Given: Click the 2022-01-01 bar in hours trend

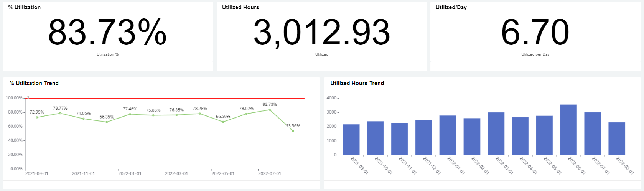Looking at the screenshot, I should pyautogui.click(x=448, y=135).
